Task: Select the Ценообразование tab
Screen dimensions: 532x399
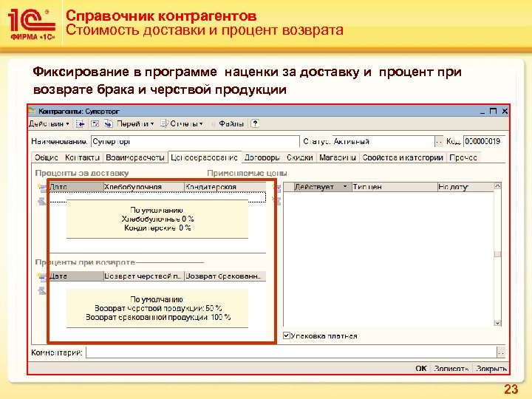Action: click(x=204, y=157)
